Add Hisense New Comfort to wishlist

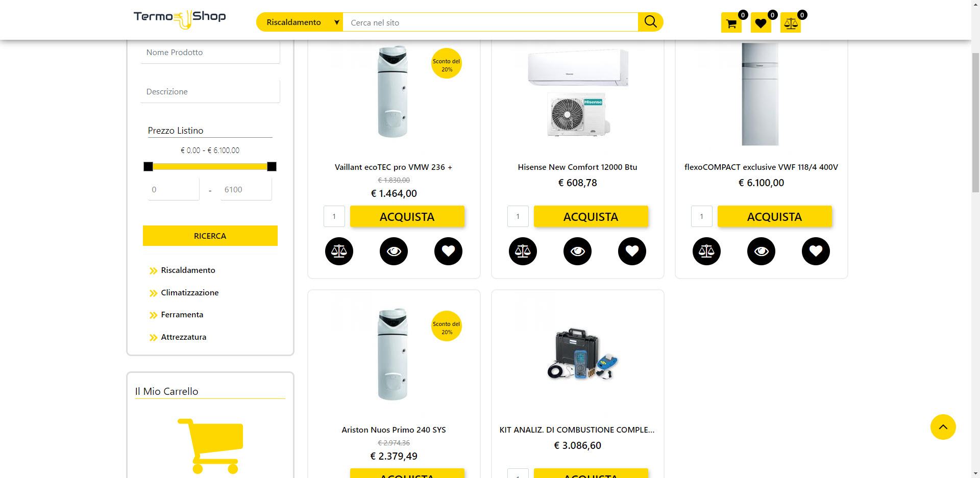[x=632, y=251]
